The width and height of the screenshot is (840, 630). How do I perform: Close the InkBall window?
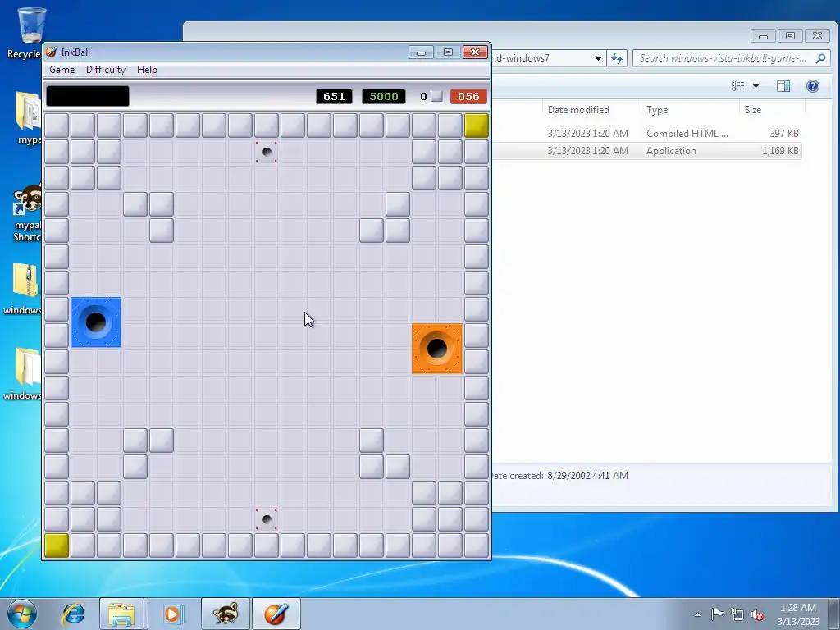click(x=475, y=52)
